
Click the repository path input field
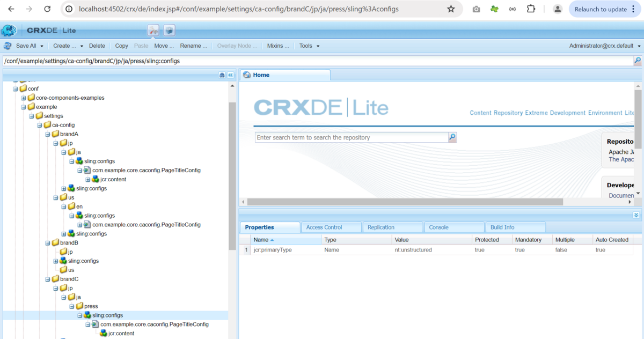tap(318, 61)
